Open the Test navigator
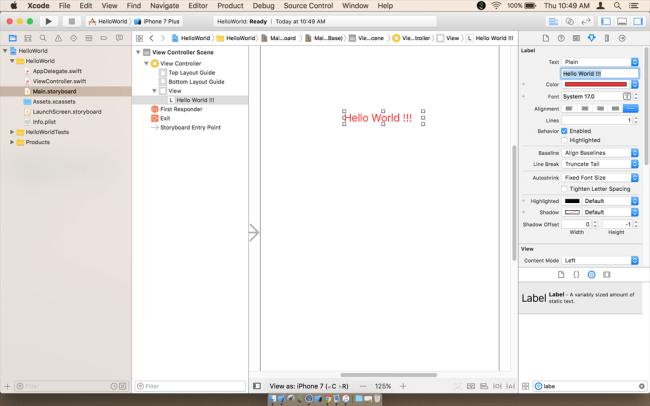Image resolution: width=650 pixels, height=406 pixels. pos(73,38)
